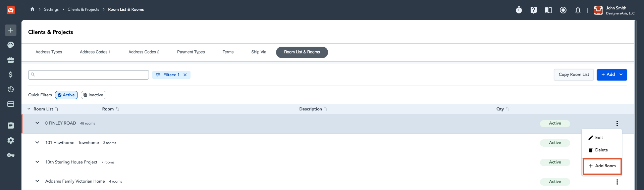The width and height of the screenshot is (644, 190).
Task: Open three-dot menu for Addams Family Victorian Home
Action: [x=617, y=182]
